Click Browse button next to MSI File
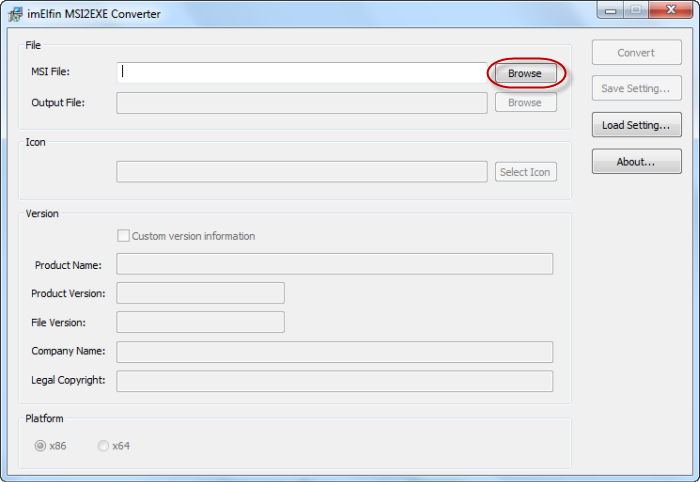 pyautogui.click(x=525, y=73)
